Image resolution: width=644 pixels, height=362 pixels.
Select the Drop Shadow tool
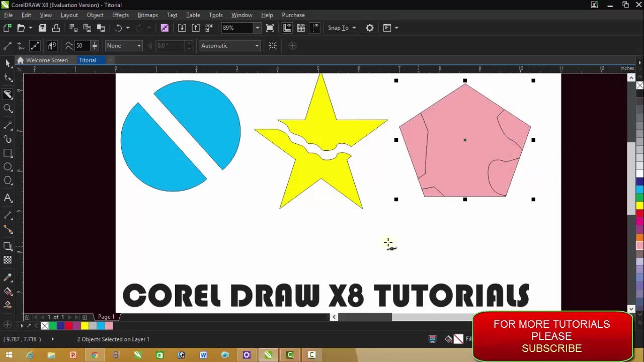[8, 246]
